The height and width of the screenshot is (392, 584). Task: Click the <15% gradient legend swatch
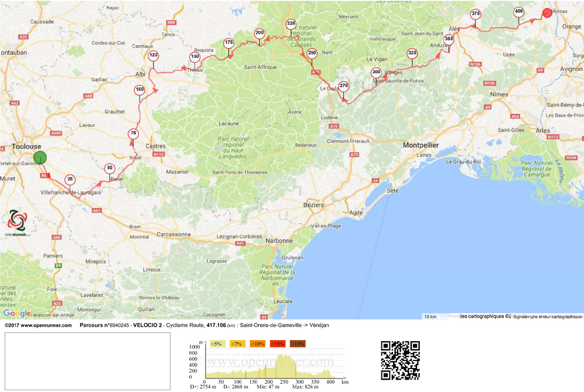(x=277, y=344)
